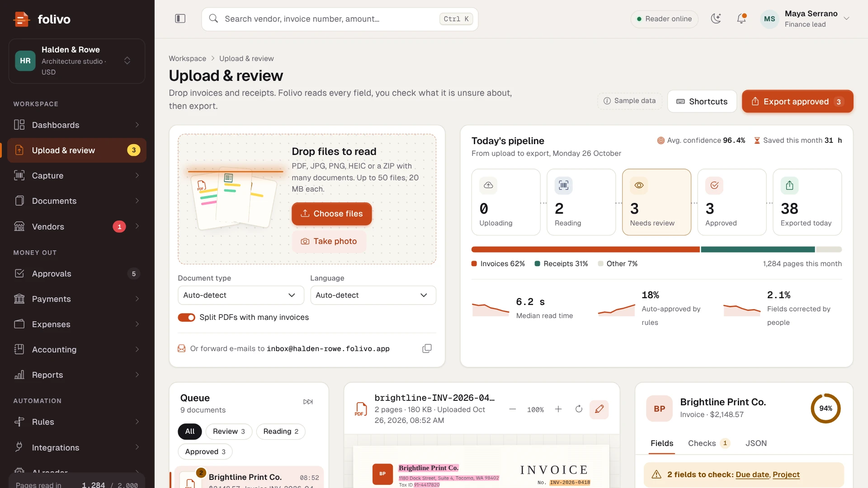
Task: Skip forward in the Queue
Action: click(x=308, y=402)
